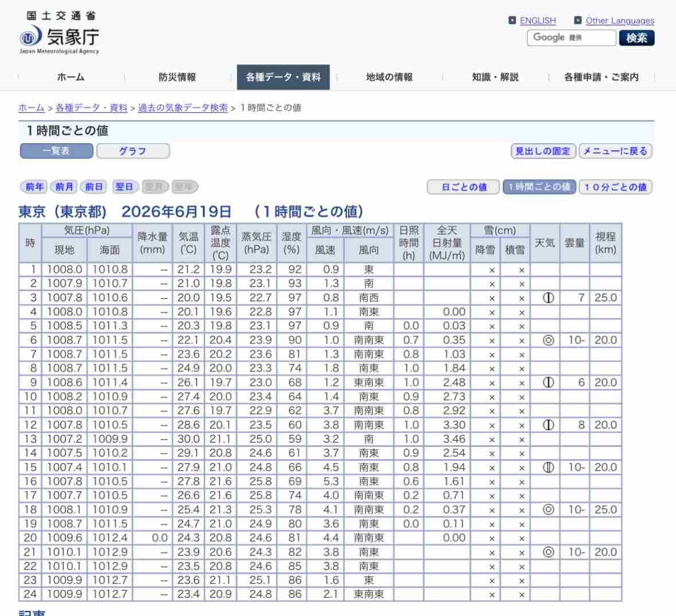This screenshot has width=676, height=616.
Task: Click the 見出しの固定 button
Action: tap(543, 151)
